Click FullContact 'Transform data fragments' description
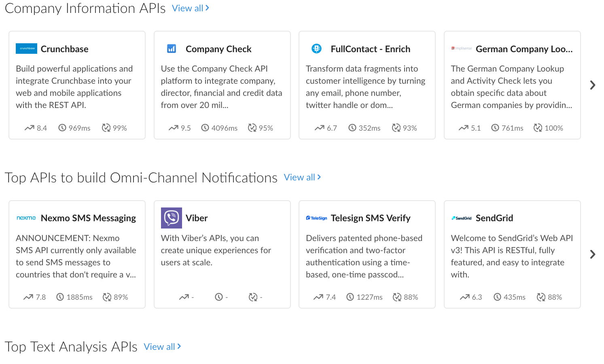 365,87
